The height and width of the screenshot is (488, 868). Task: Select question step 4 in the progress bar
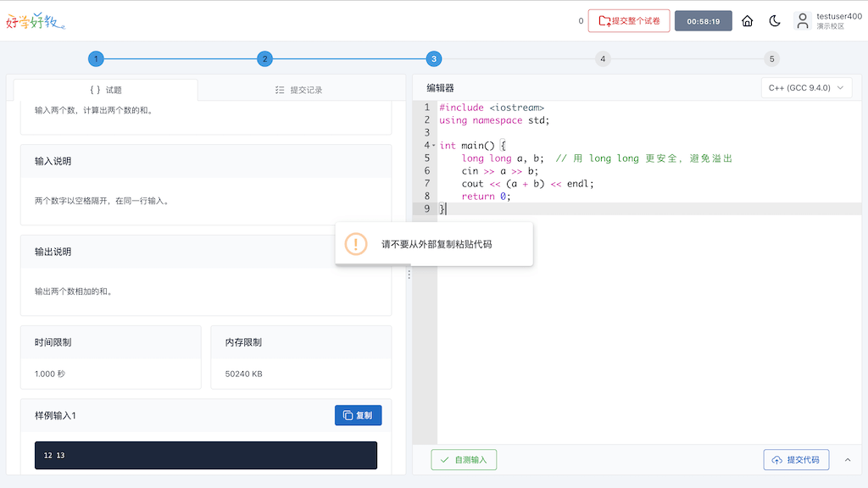coord(603,58)
